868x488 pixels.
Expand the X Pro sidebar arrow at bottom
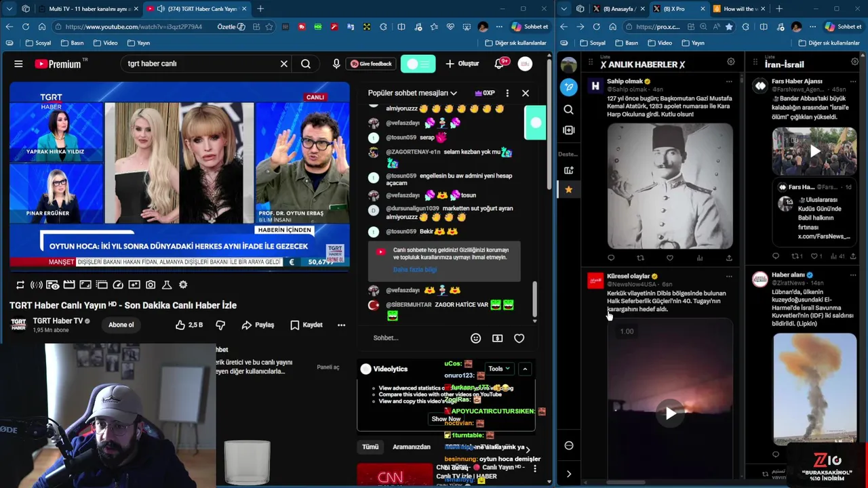tap(569, 474)
